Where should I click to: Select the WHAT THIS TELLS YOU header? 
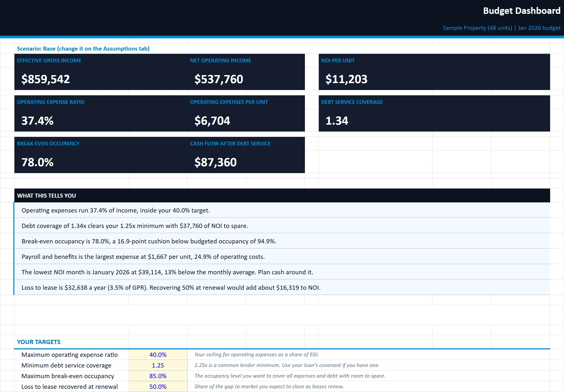282,195
